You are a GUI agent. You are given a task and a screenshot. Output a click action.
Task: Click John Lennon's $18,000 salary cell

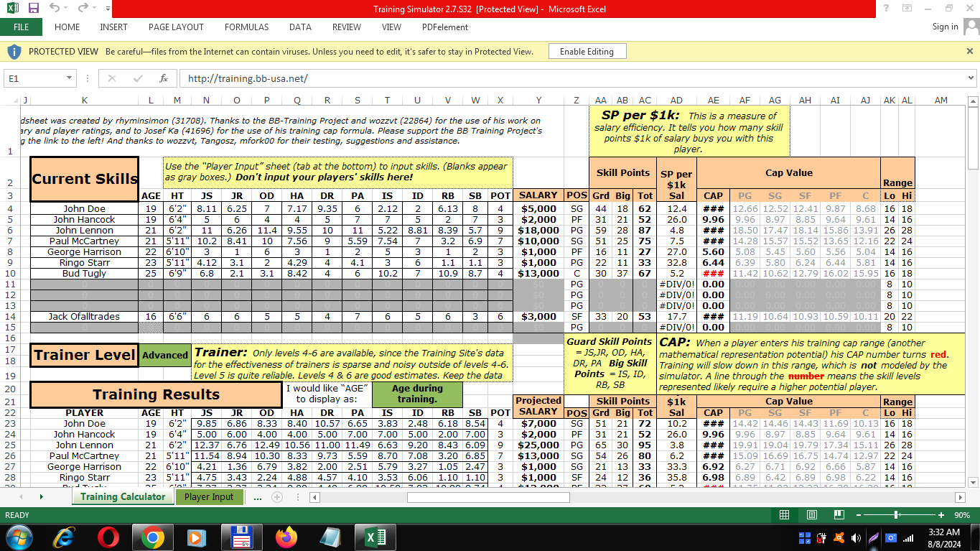538,231
